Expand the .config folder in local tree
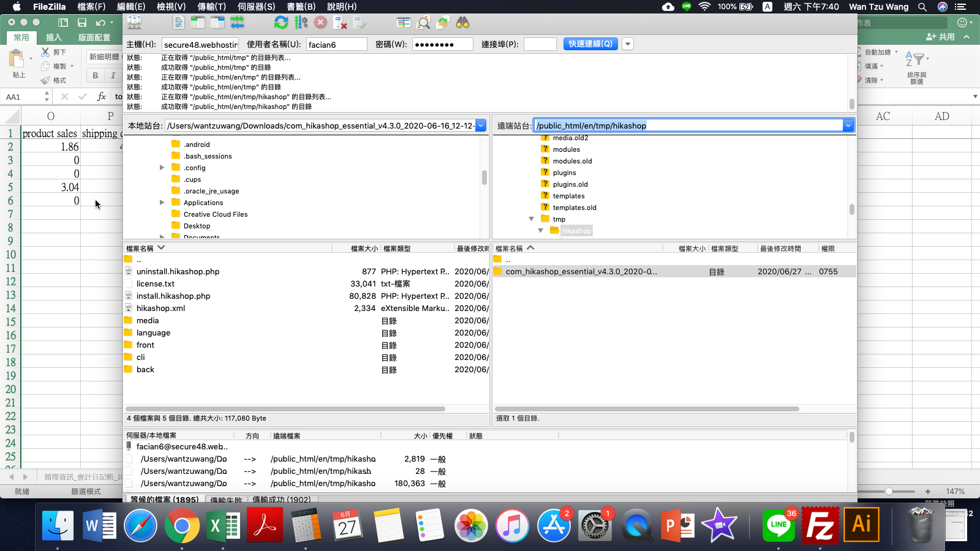 pyautogui.click(x=162, y=168)
